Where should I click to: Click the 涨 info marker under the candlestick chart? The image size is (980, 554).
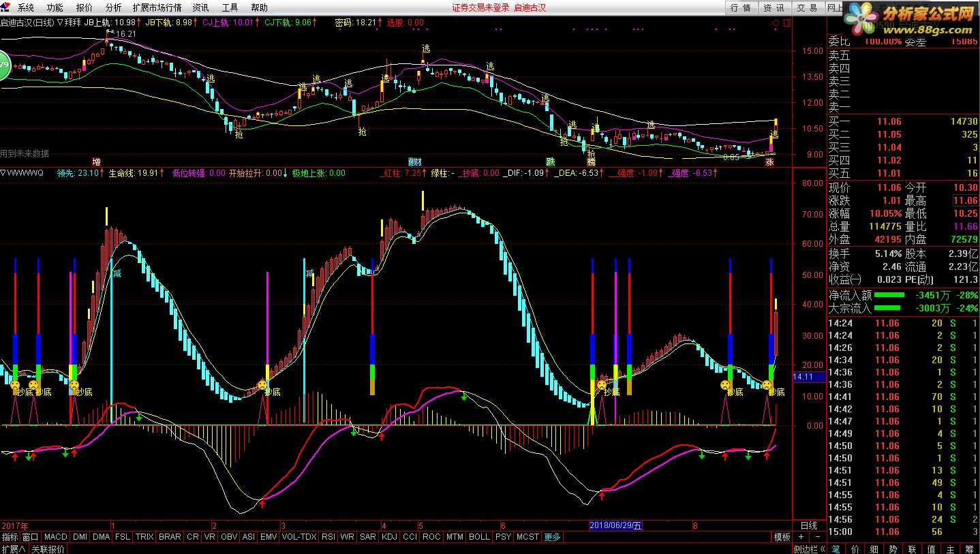(x=769, y=162)
